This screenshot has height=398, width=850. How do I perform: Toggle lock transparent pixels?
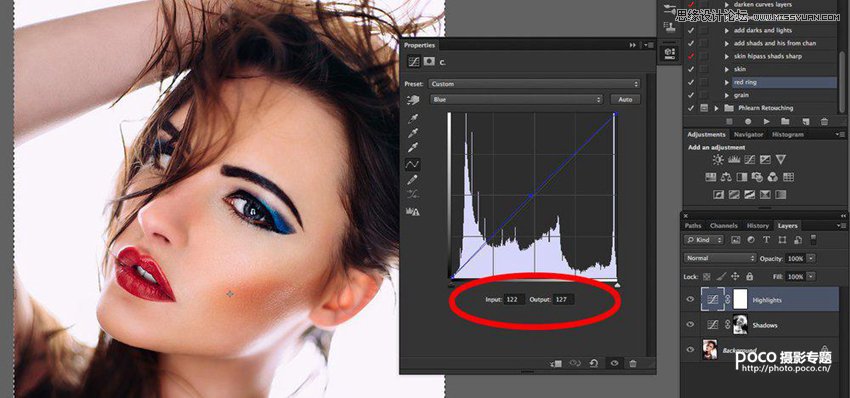(706, 277)
